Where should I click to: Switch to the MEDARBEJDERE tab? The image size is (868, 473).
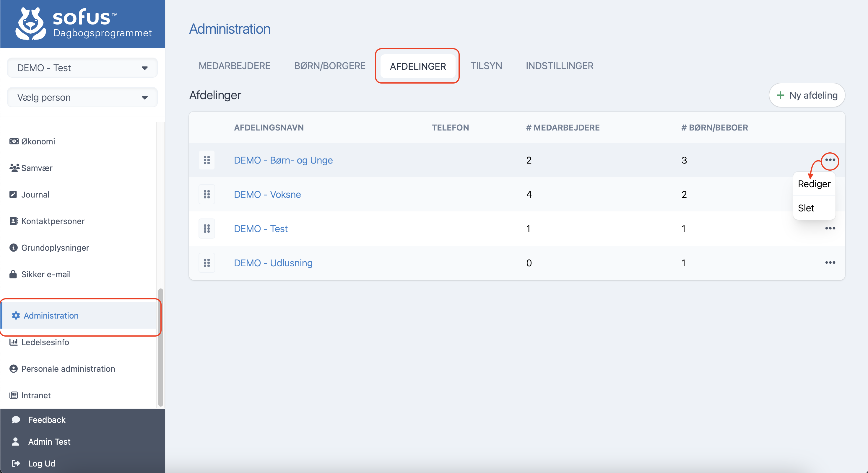(x=235, y=66)
